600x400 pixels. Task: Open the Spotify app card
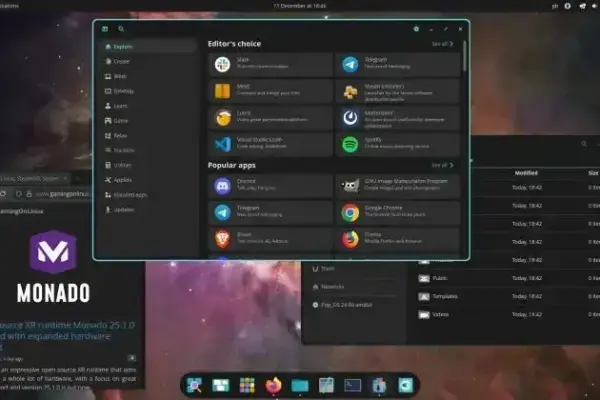pos(398,144)
